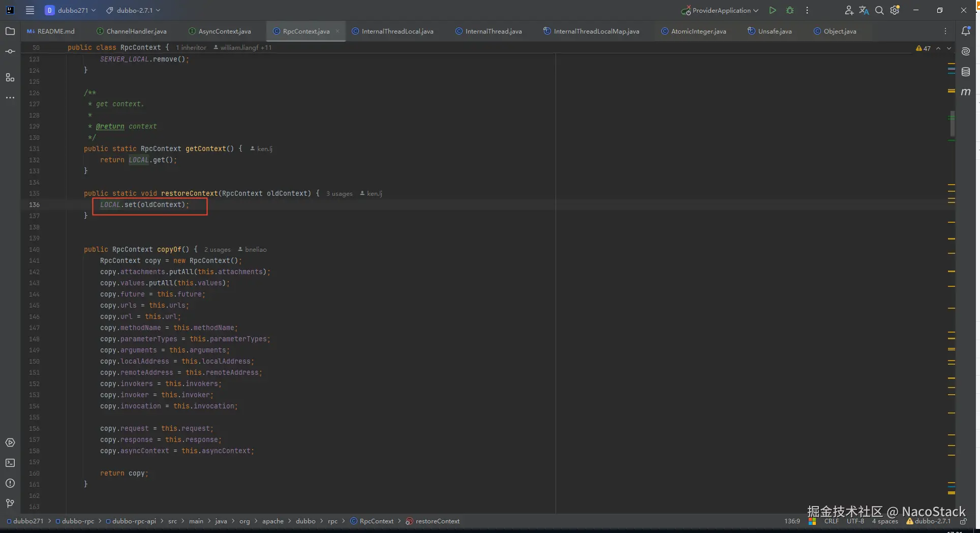Viewport: 980px width, 533px height.
Task: Start debugging with the bug icon
Action: pos(789,10)
